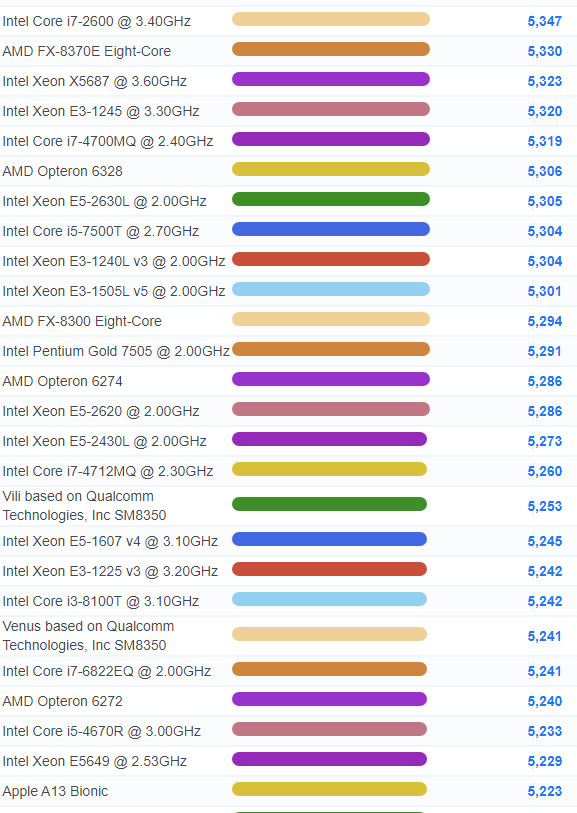
Task: Select Intel Xeon E3-1505L v5 @ 2.00GHz
Action: (114, 291)
